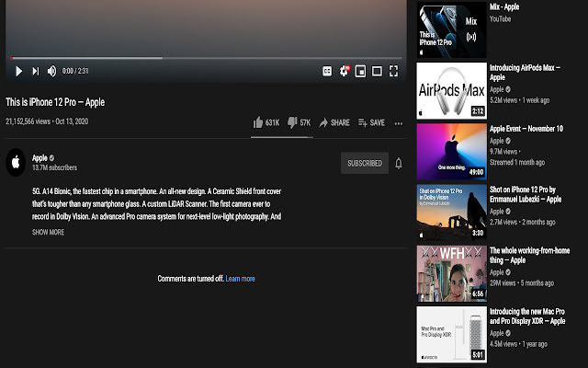Viewport: 588px width, 368px height.
Task: Enable miniplayer mode
Action: pos(360,71)
